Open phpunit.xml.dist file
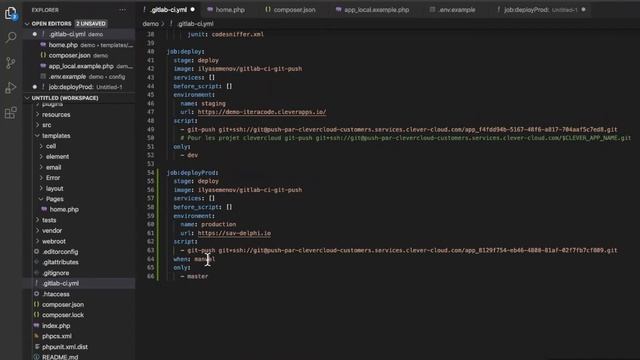The image size is (640, 360). [64, 347]
